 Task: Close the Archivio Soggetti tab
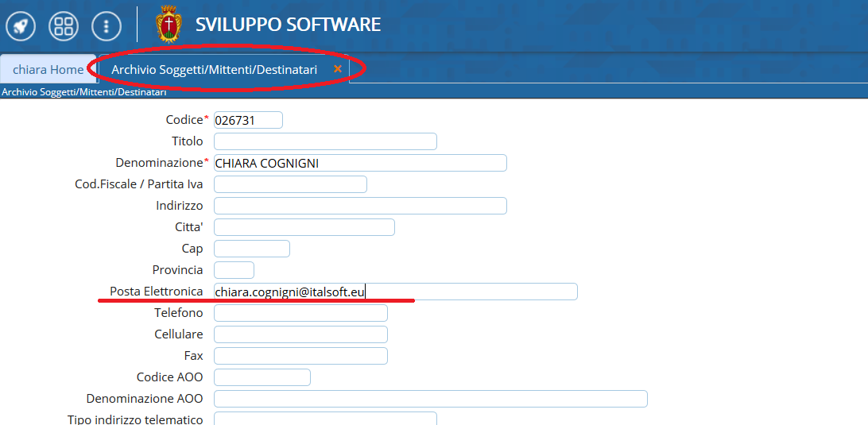point(338,69)
